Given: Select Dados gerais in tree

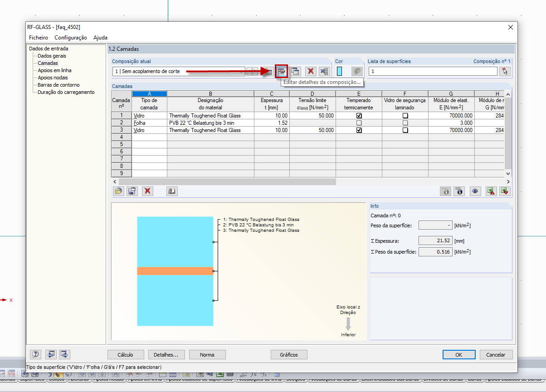Looking at the screenshot, I should pos(52,56).
